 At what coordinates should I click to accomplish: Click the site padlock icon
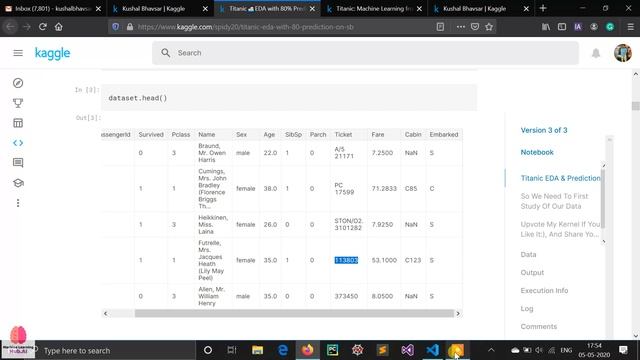130,27
